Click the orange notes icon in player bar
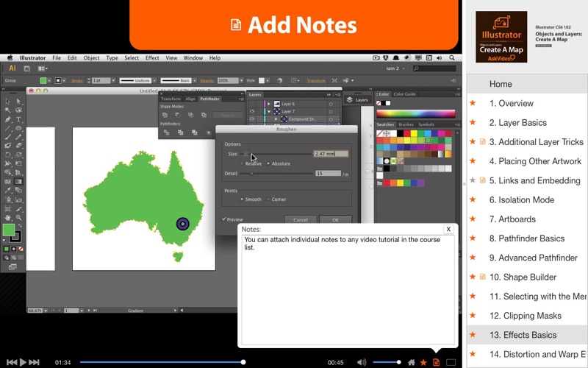Image resolution: width=588 pixels, height=368 pixels. click(x=436, y=362)
